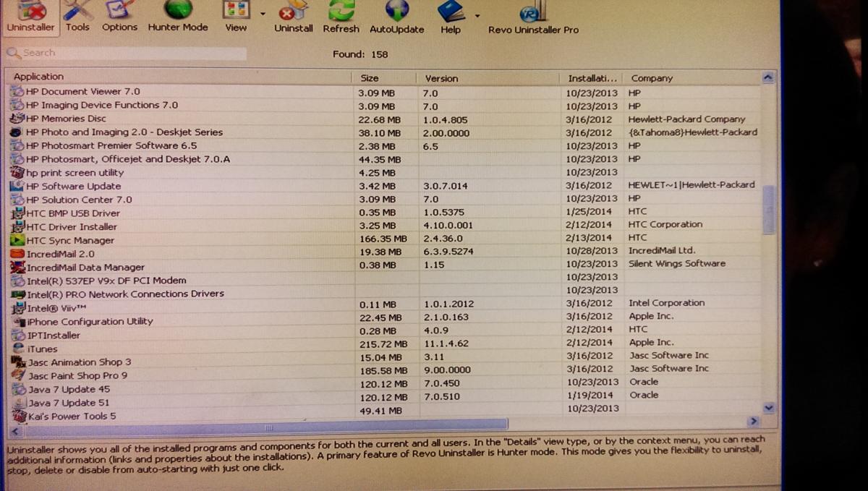Click the Silent Wings Software company cell
This screenshot has height=491, width=868.
[x=677, y=263]
